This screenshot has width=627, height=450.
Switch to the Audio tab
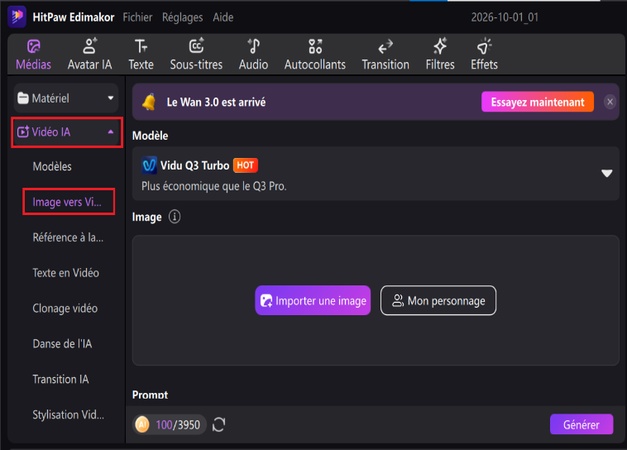[254, 54]
